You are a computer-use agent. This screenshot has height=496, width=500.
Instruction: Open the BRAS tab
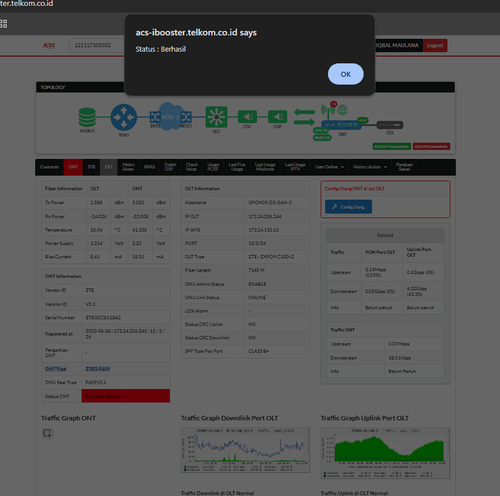coord(149,167)
